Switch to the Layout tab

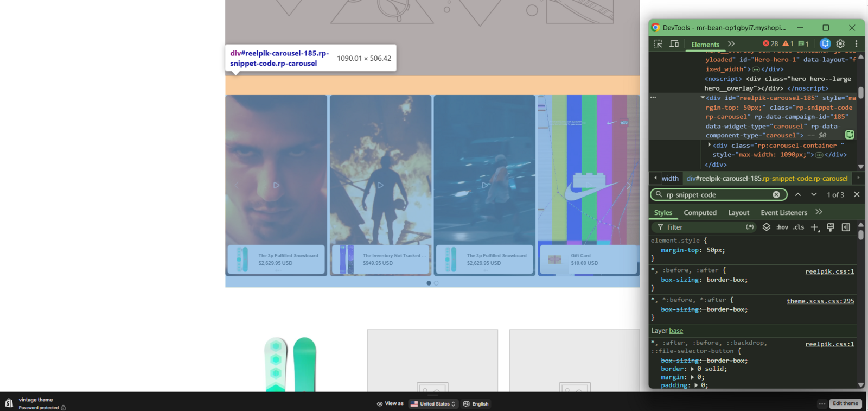point(738,213)
